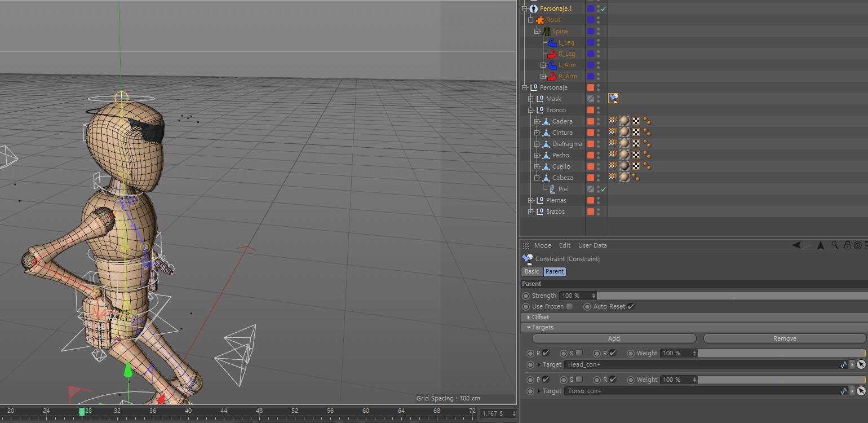Toggle P checkbox for Torso_con+ target
This screenshot has width=868, height=423.
(x=546, y=380)
